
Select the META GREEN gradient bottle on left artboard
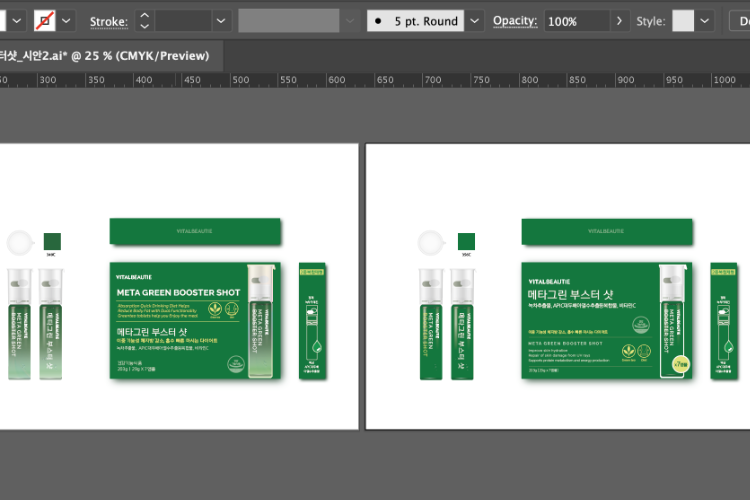click(x=19, y=324)
